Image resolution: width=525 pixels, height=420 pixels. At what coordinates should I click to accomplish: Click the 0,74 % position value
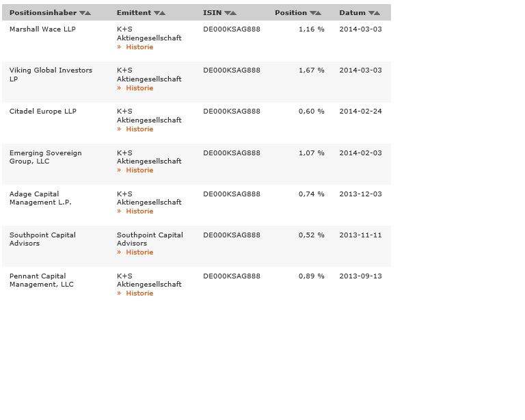(312, 194)
